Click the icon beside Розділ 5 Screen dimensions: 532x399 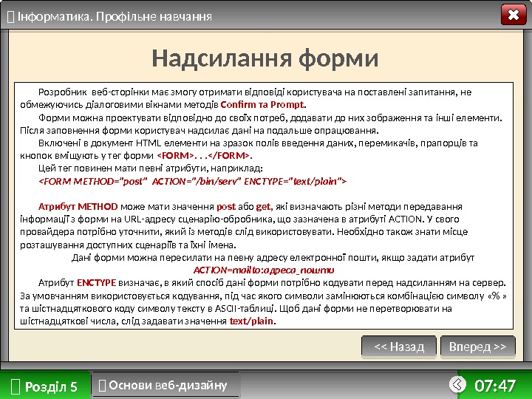point(16,386)
